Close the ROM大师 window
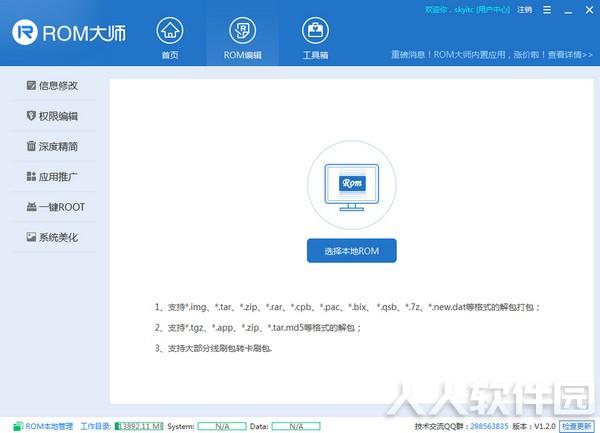Viewport: 600px width, 433px height. coord(589,10)
